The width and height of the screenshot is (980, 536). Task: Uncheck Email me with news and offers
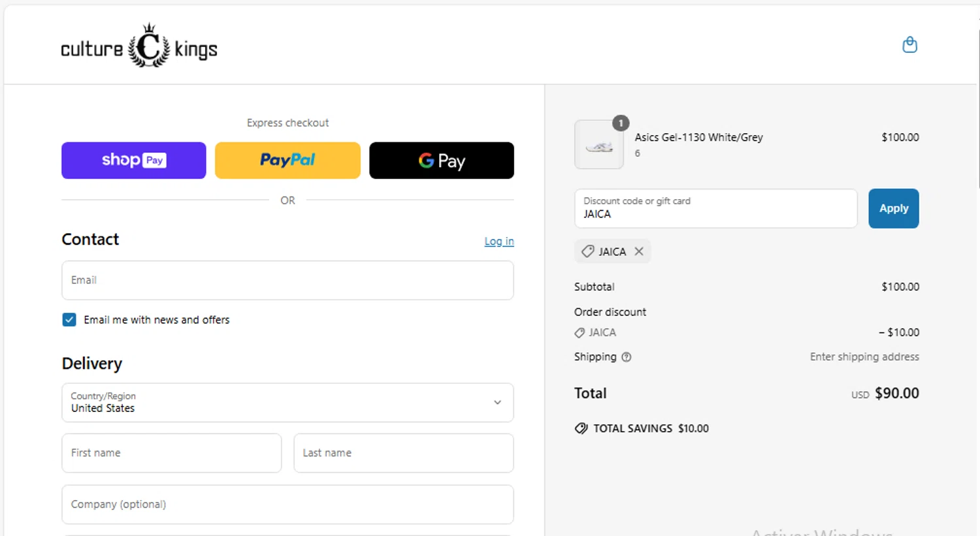[69, 320]
